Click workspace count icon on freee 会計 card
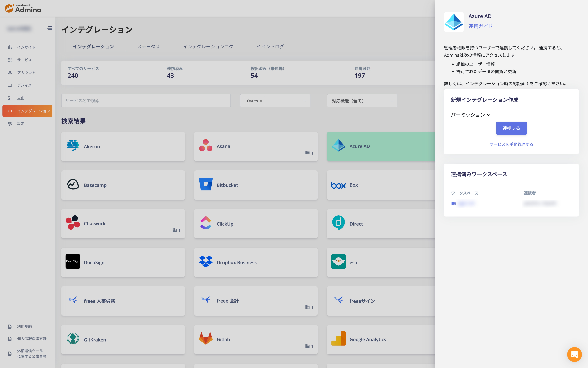The height and width of the screenshot is (368, 588). pos(307,307)
